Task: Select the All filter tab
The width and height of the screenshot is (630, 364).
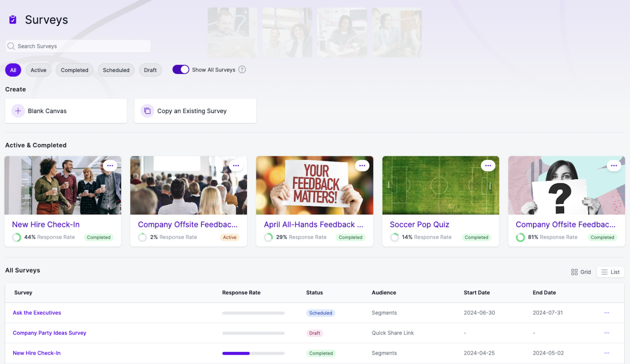Action: (x=13, y=70)
